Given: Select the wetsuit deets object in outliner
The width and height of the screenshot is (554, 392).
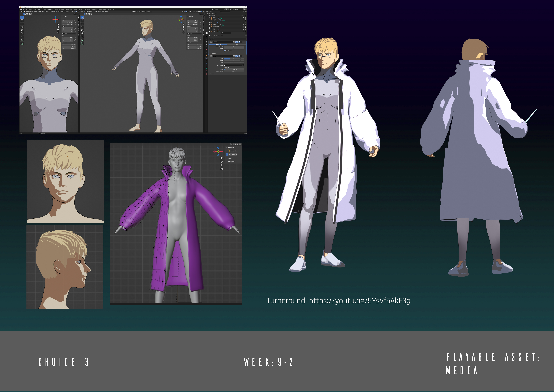Looking at the screenshot, I should (x=216, y=26).
